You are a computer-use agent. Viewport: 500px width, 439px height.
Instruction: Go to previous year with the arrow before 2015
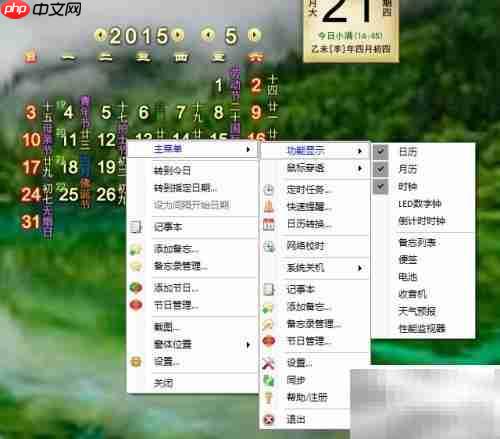coord(100,35)
